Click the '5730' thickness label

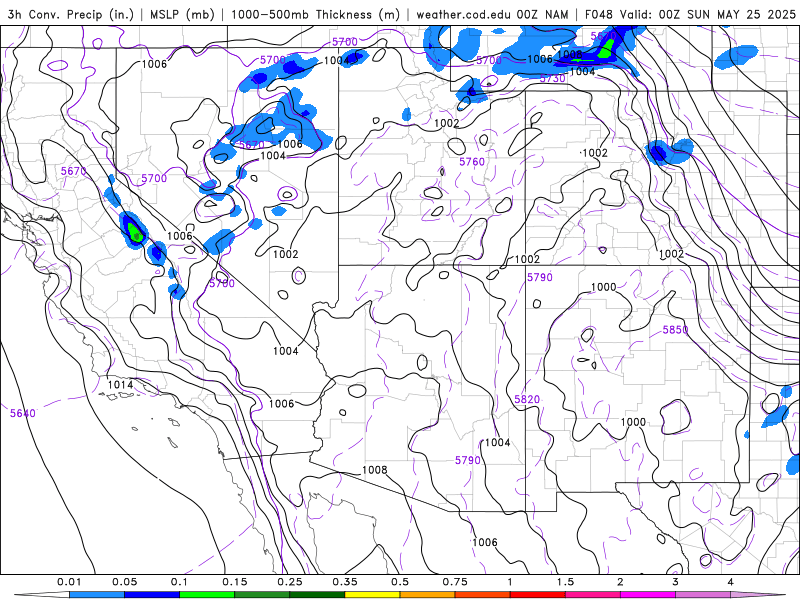[553, 79]
